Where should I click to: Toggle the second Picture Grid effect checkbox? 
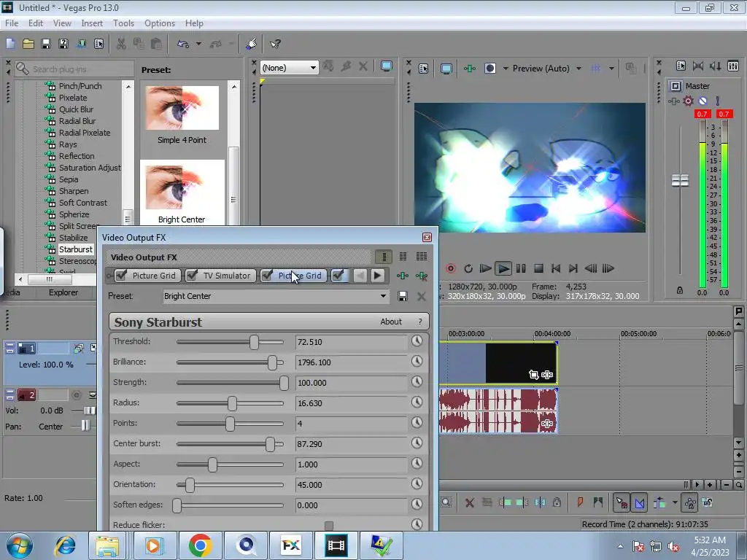click(x=267, y=275)
